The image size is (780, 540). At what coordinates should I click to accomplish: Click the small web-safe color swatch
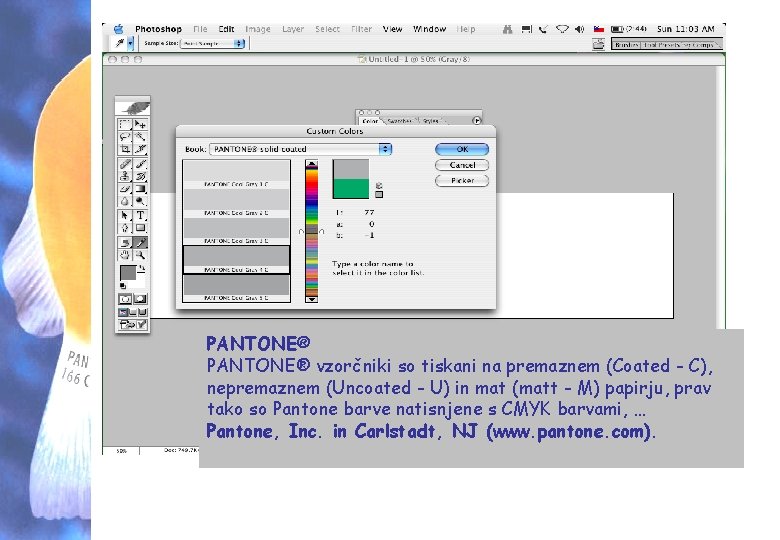tap(379, 194)
